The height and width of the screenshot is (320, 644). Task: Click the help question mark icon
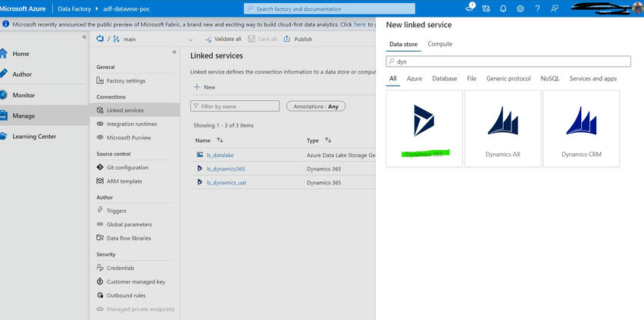point(538,8)
